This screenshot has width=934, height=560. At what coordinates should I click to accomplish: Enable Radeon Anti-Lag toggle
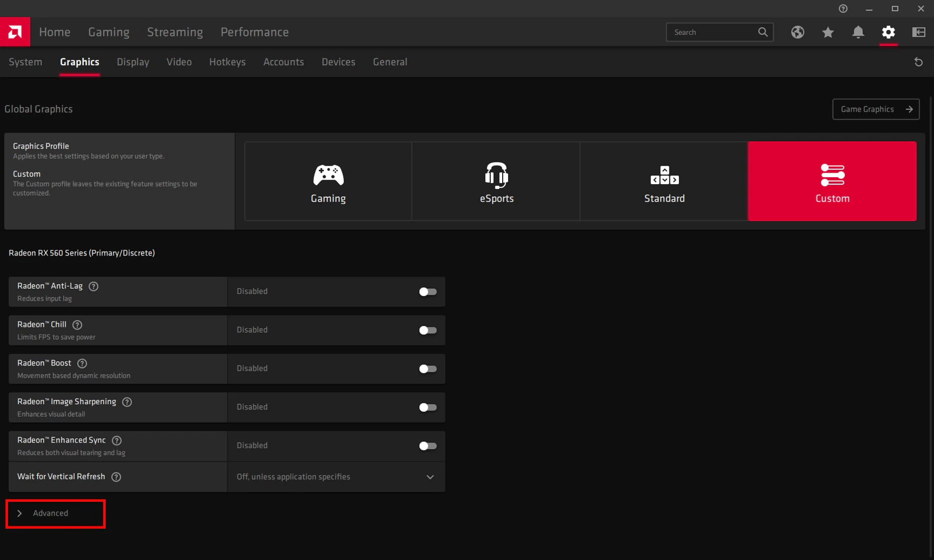click(x=427, y=292)
